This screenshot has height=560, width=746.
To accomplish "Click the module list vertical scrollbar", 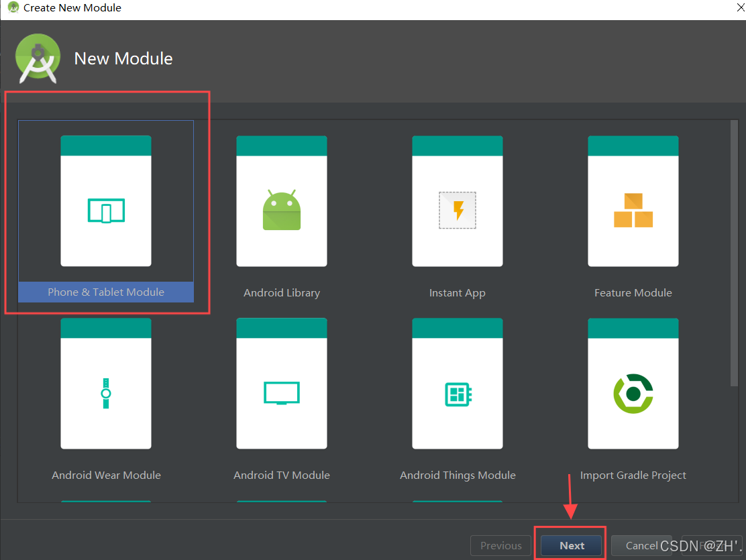I will pos(734,253).
